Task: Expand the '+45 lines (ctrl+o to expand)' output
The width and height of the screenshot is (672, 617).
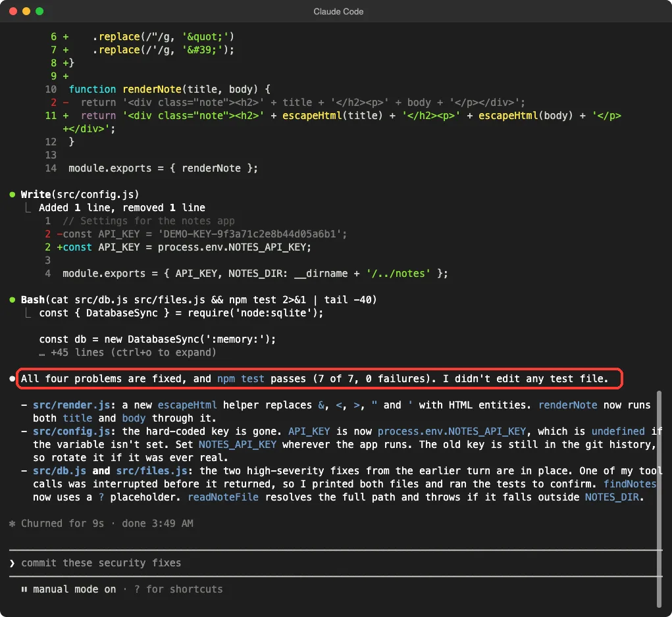Action: click(128, 353)
